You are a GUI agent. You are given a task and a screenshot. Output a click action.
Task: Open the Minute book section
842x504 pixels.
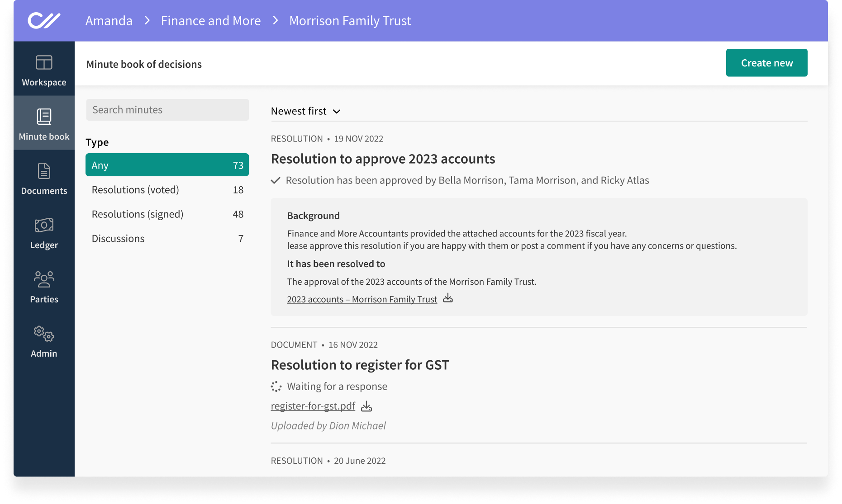tap(44, 124)
